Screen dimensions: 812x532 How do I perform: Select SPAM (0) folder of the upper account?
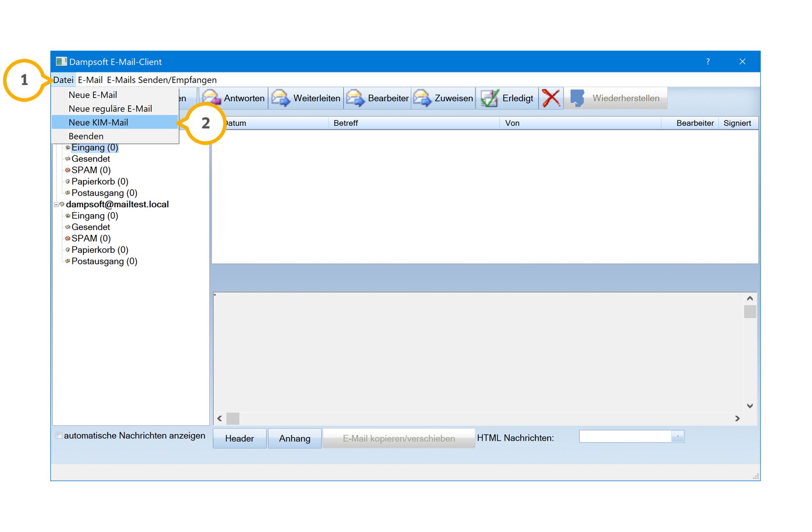tap(91, 170)
